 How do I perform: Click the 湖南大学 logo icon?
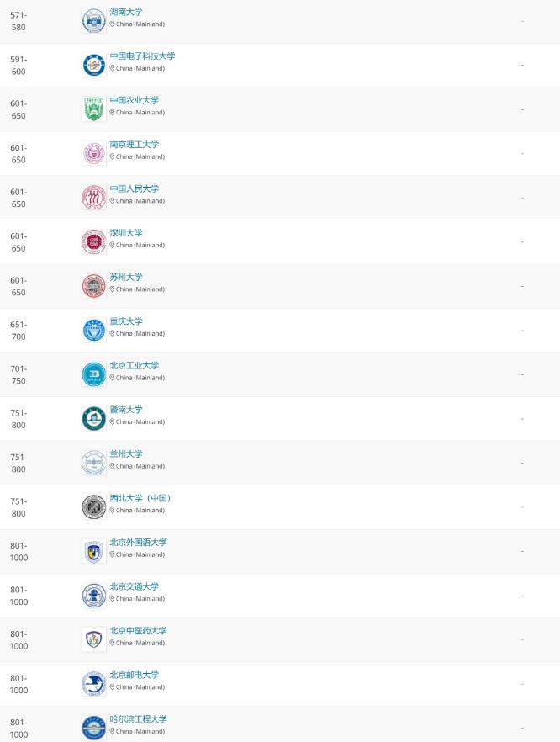(x=94, y=20)
